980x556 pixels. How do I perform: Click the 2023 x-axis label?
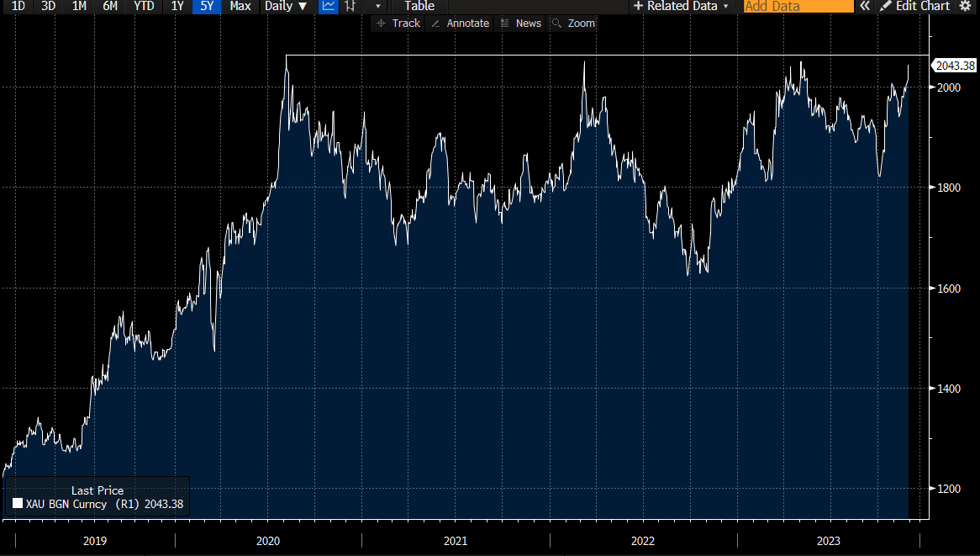point(829,541)
